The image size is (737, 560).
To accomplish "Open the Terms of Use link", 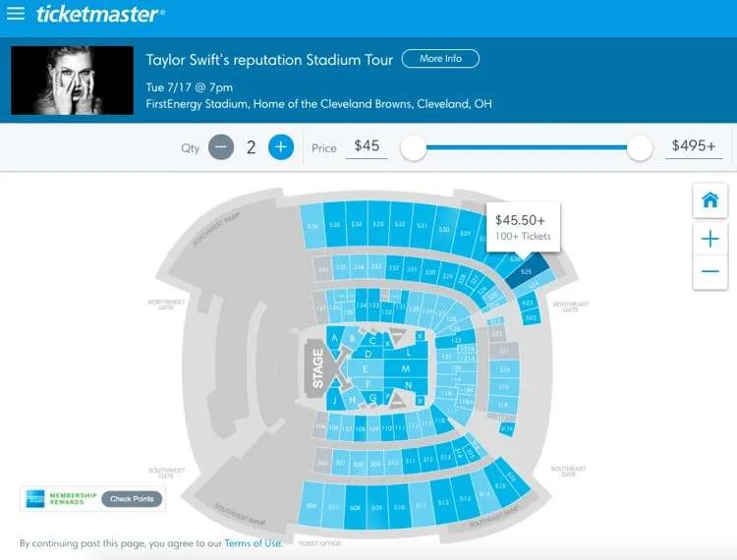I will 254,543.
